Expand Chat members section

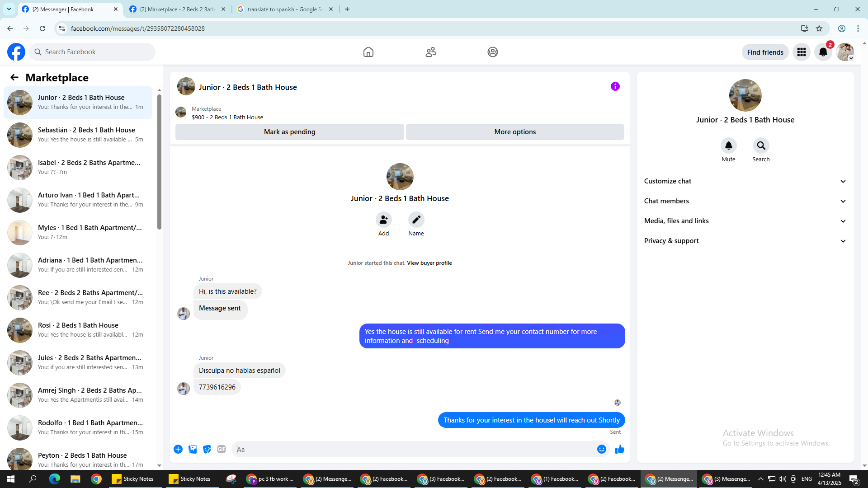(x=745, y=201)
